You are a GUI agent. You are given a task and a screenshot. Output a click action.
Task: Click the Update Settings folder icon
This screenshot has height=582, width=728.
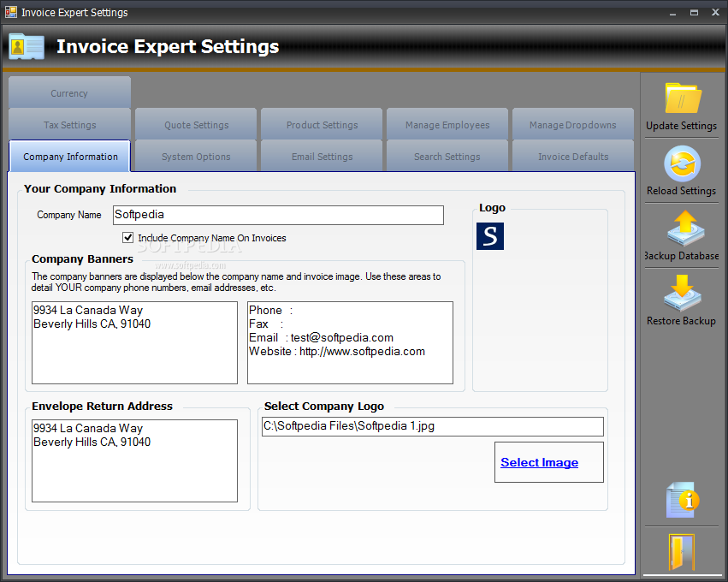pyautogui.click(x=682, y=98)
